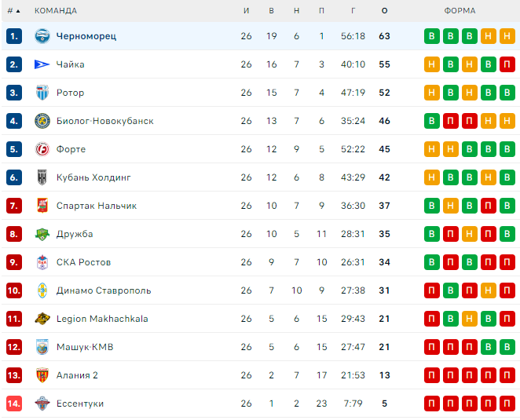Click Черноморец's first green В form badge
This screenshot has width=520, height=420.
[432, 36]
